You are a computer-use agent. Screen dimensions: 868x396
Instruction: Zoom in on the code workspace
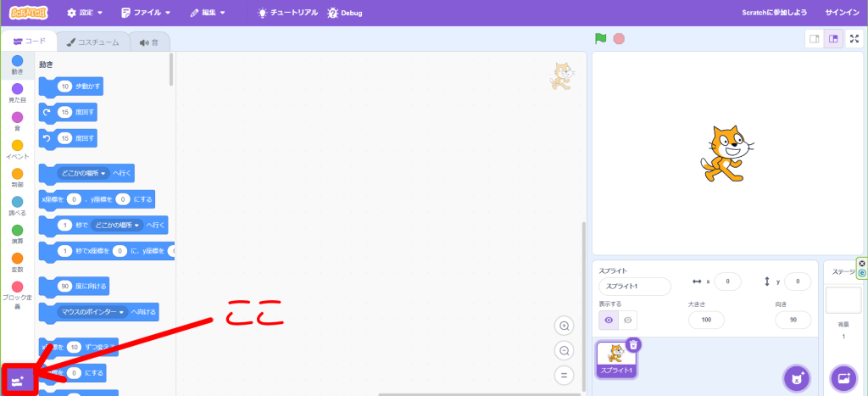564,326
